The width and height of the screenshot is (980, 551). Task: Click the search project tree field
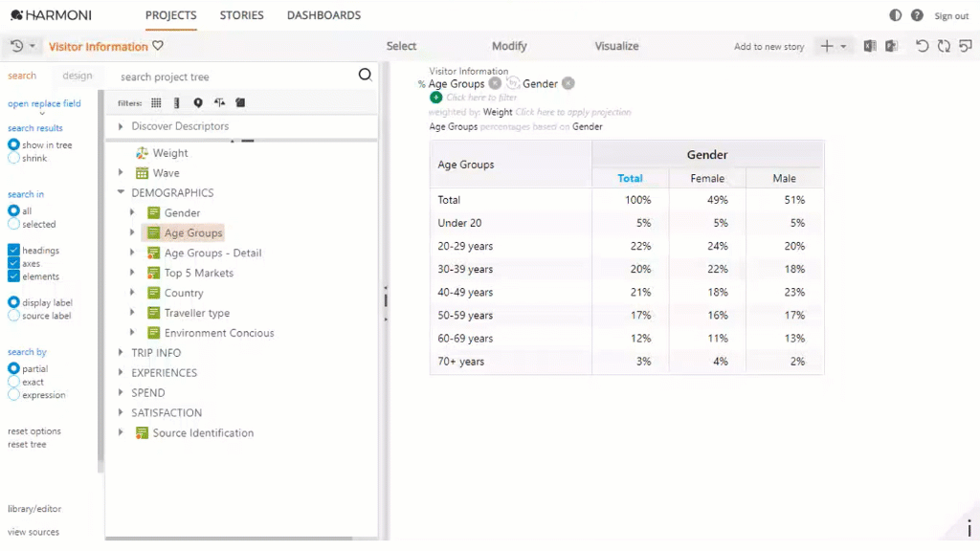[234, 77]
